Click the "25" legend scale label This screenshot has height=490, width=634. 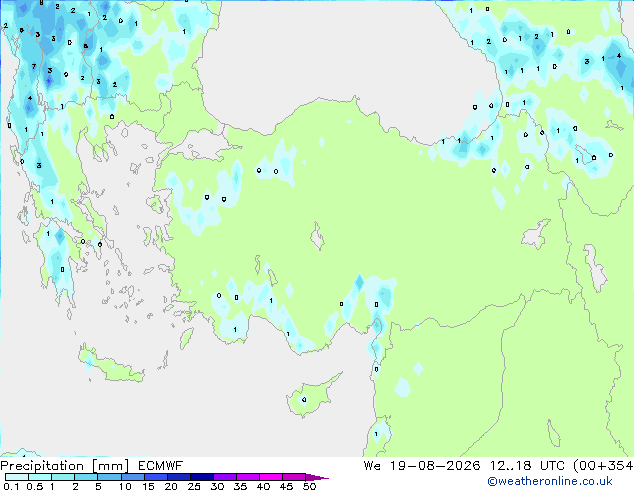tap(194, 486)
